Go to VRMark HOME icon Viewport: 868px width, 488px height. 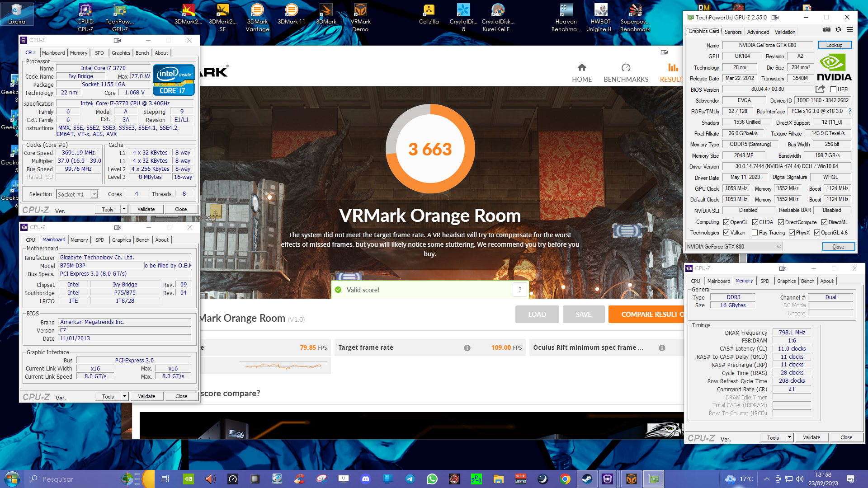(582, 67)
